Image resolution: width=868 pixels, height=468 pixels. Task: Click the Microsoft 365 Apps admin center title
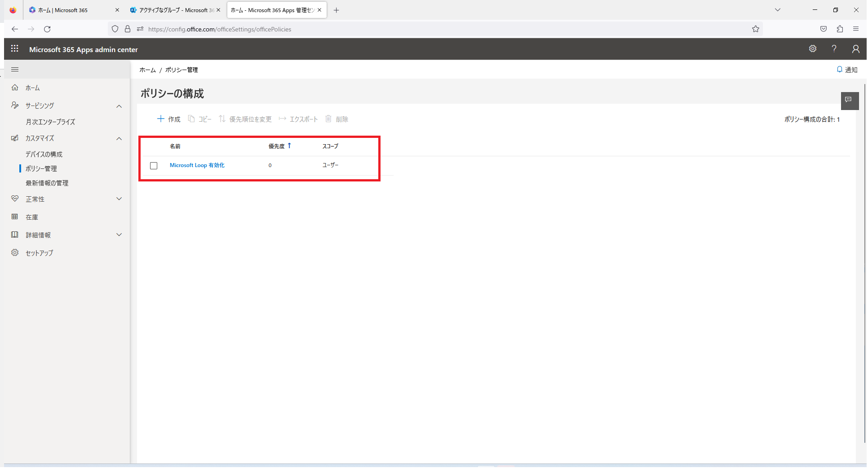click(x=84, y=49)
